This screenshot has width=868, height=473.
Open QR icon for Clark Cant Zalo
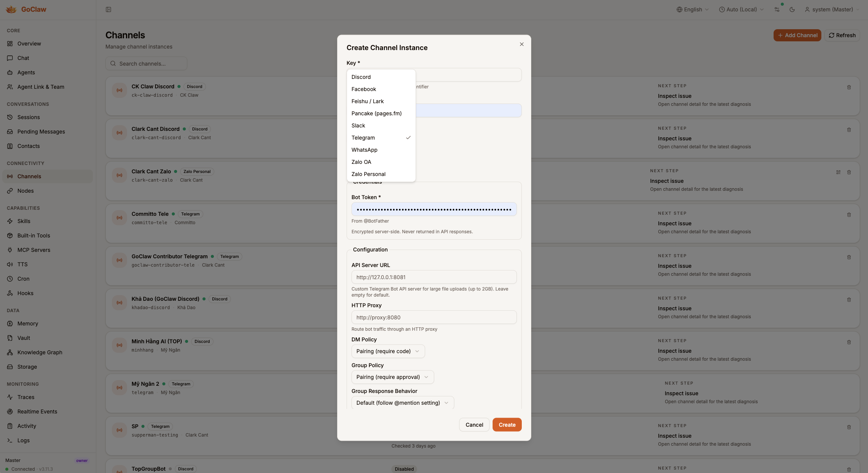838,172
